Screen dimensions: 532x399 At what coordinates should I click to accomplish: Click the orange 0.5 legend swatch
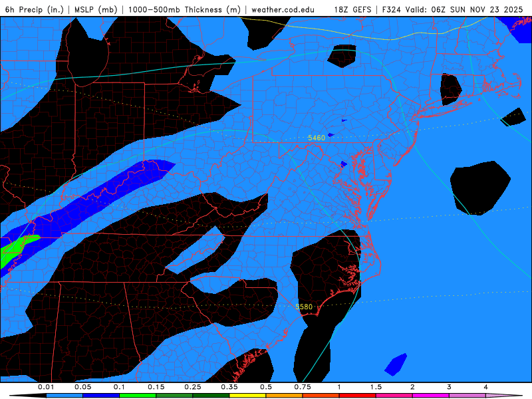coord(285,396)
